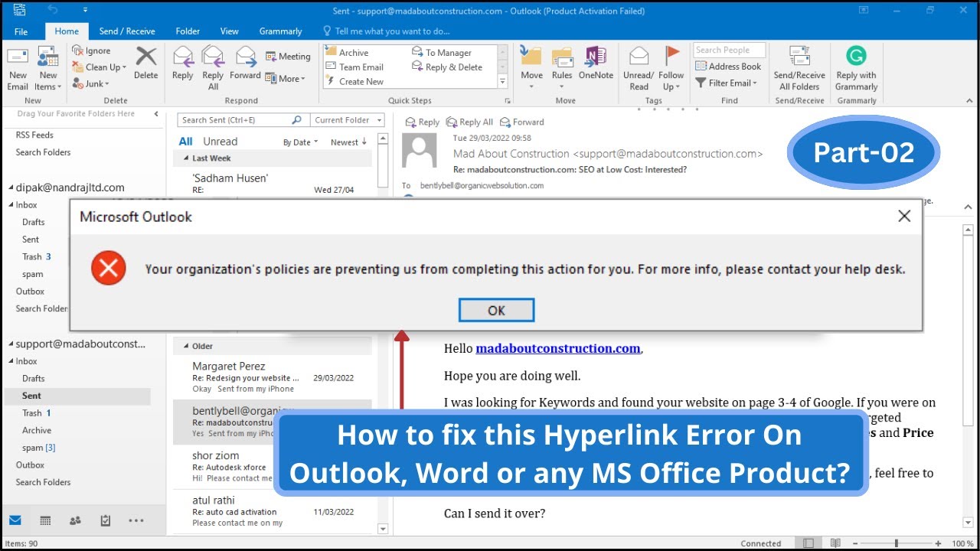Image resolution: width=980 pixels, height=551 pixels.
Task: Open the navigation more options dots
Action: point(136,520)
